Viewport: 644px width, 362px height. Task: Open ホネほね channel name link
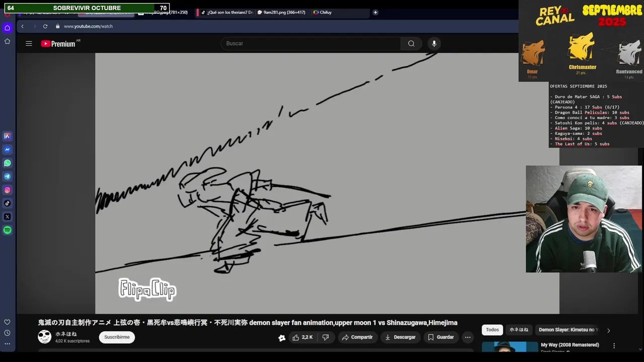coord(66,334)
